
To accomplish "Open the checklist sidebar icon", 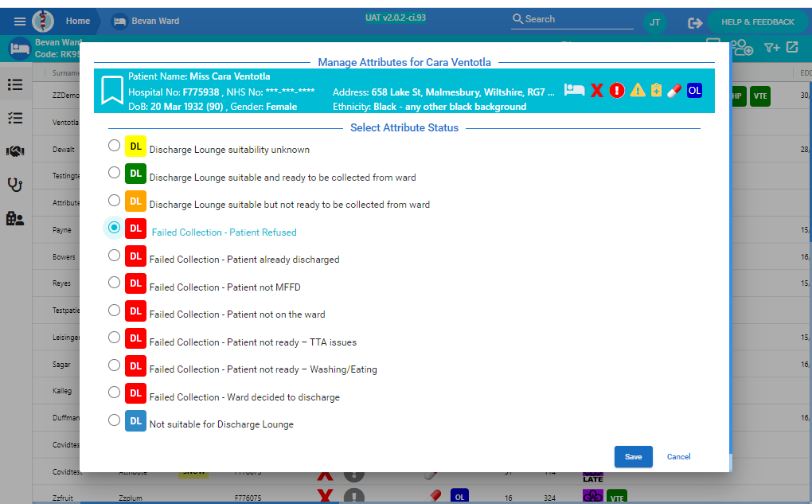I will click(15, 118).
